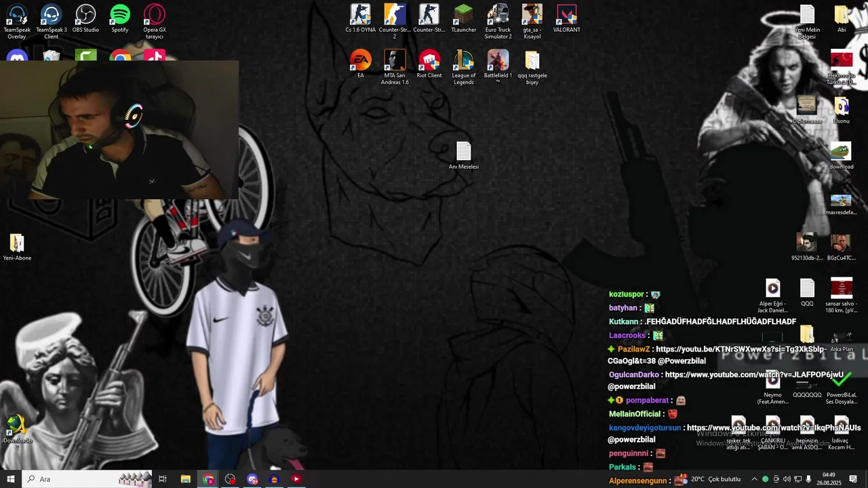Click the Ara taskbar search box
868x488 pixels.
click(x=87, y=479)
